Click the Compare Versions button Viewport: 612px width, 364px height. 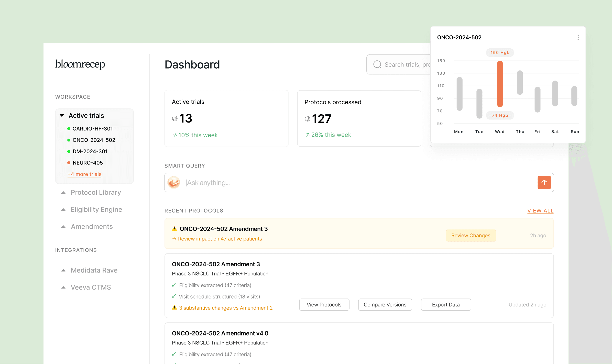click(385, 304)
